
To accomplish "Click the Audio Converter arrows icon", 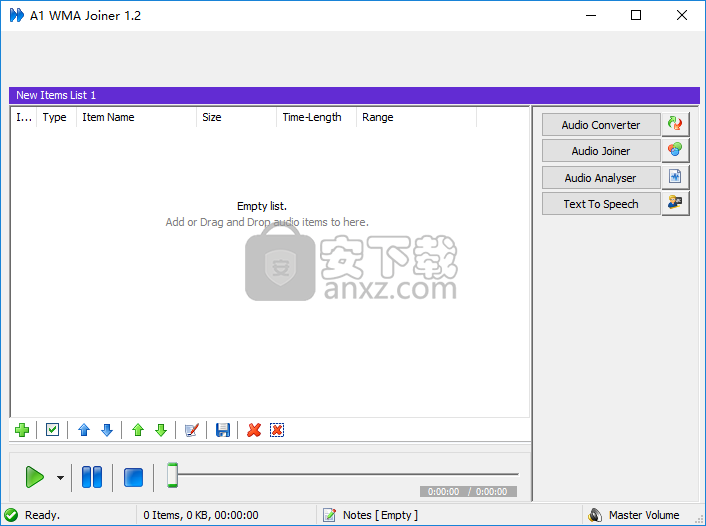I will [x=675, y=124].
